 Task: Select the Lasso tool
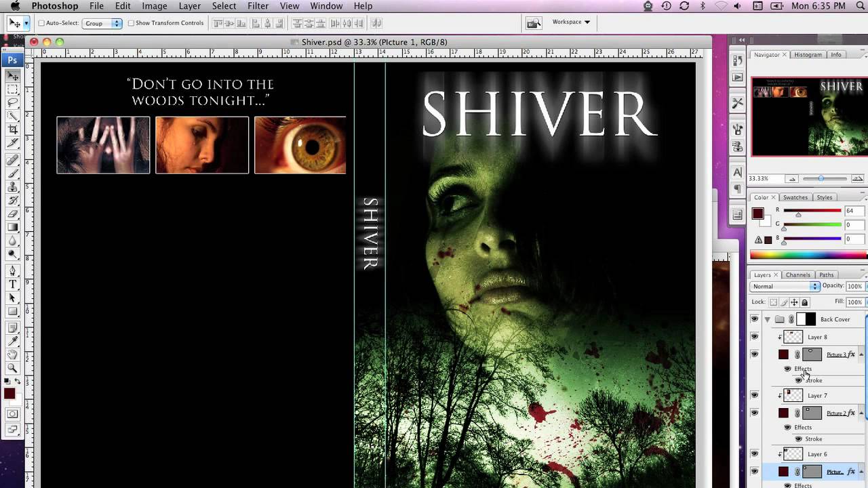click(12, 103)
